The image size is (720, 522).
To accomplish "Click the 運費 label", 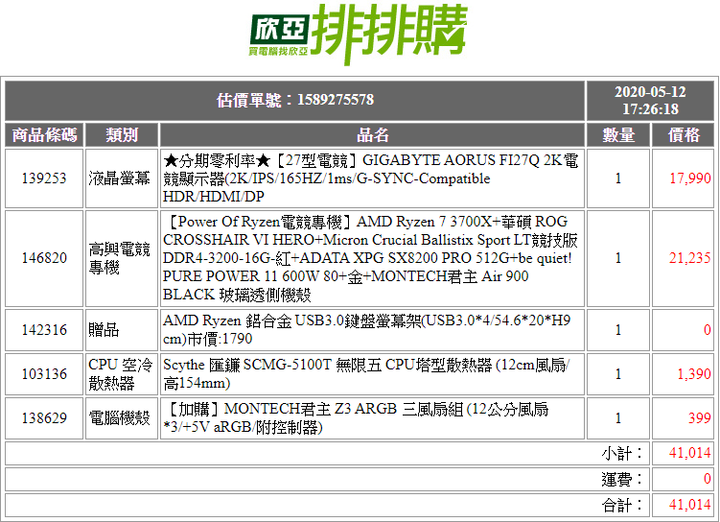I will pyautogui.click(x=623, y=479).
